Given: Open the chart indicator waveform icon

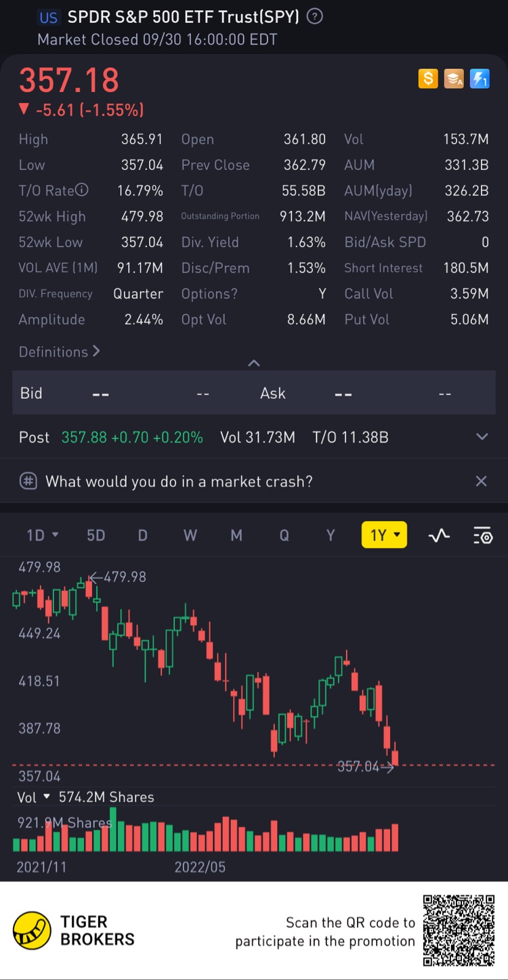Looking at the screenshot, I should coord(439,536).
